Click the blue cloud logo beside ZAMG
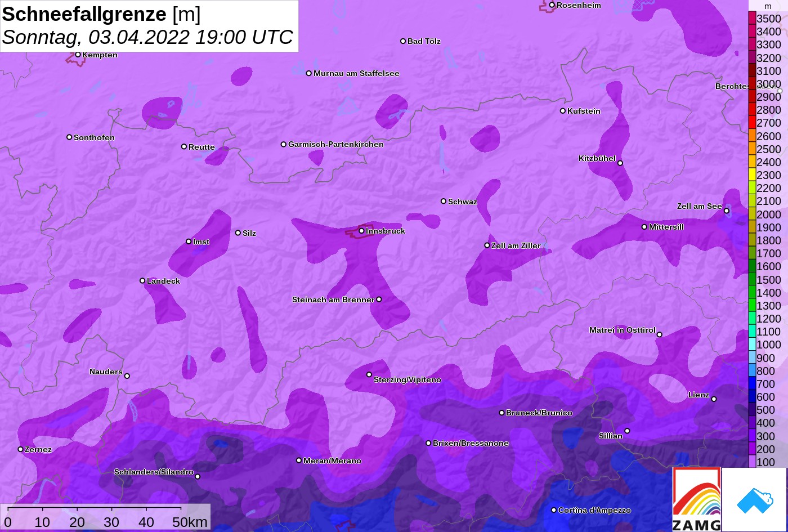The height and width of the screenshot is (532, 788). point(754,499)
